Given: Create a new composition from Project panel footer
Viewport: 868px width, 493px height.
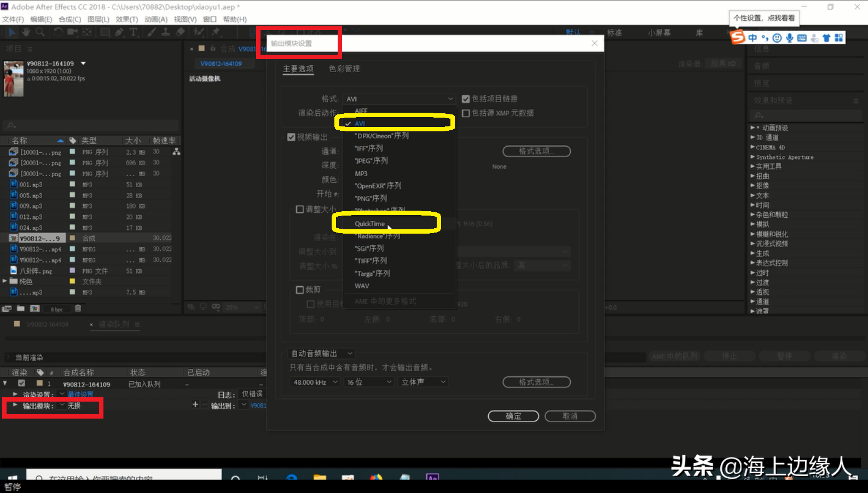Looking at the screenshot, I should tap(35, 309).
